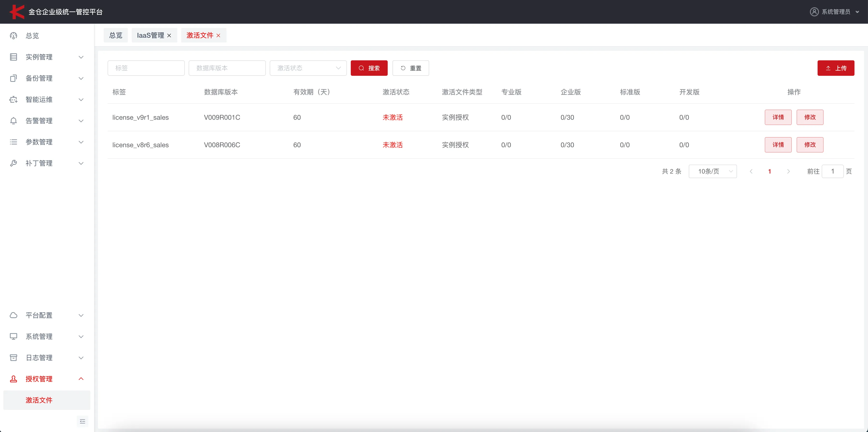
Task: Select the 参数管理 parameter management icon
Action: (14, 141)
